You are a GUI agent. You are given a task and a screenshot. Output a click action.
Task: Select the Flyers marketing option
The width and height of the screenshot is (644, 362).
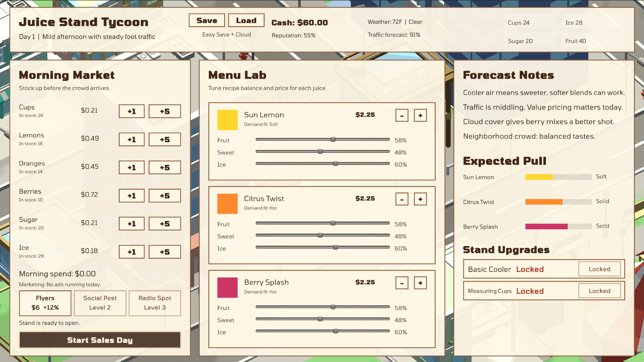tap(45, 303)
